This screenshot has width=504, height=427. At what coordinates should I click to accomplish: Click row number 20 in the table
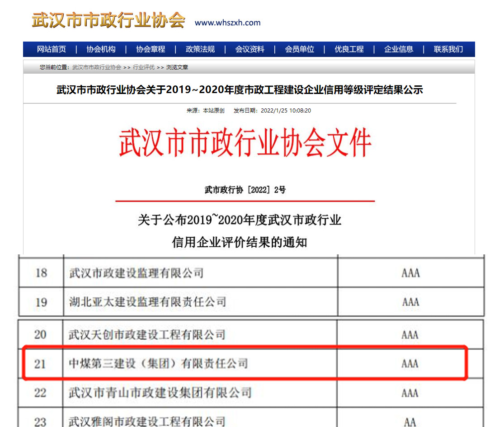click(x=40, y=335)
